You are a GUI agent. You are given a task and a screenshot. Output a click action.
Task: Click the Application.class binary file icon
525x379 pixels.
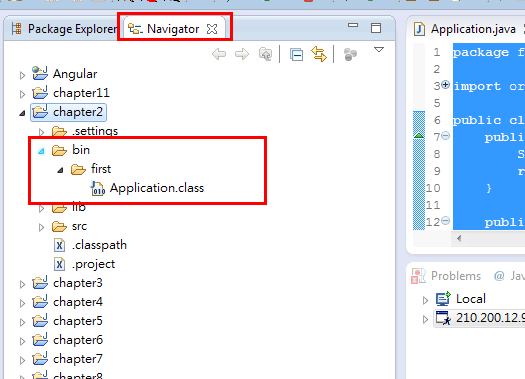click(x=98, y=188)
